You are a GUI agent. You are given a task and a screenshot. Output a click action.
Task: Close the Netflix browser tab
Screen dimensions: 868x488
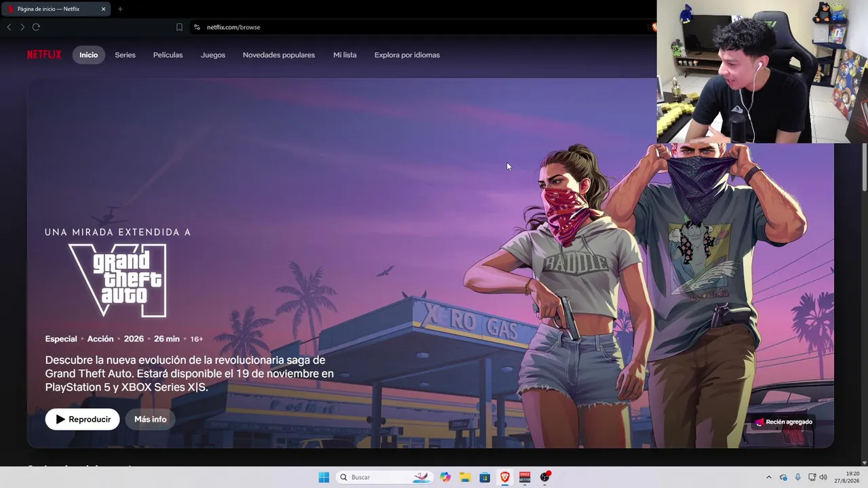pyautogui.click(x=103, y=9)
